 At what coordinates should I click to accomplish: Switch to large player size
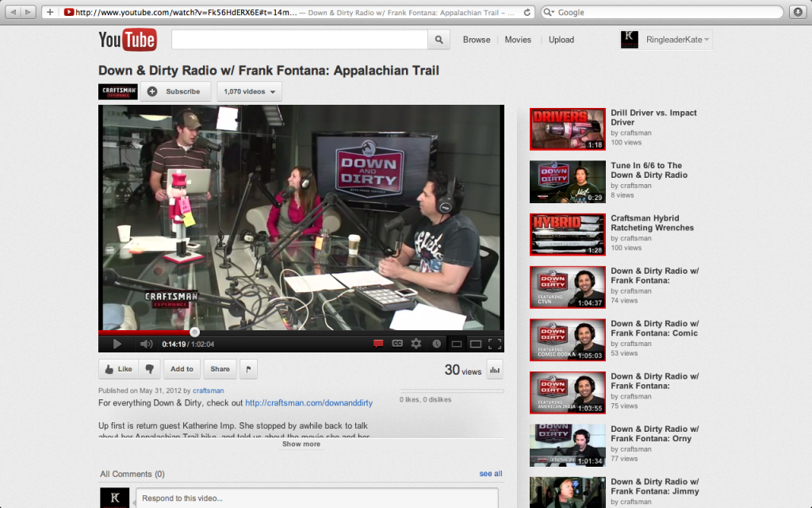(476, 344)
